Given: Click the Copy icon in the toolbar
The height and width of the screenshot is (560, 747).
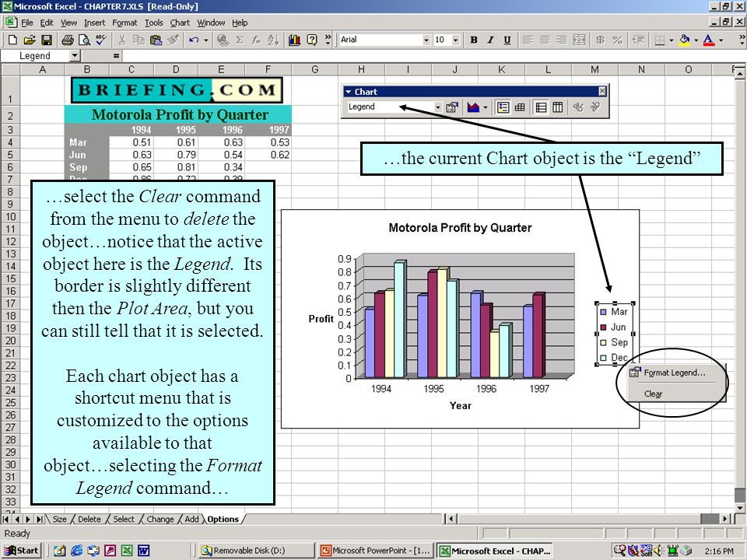Looking at the screenshot, I should pyautogui.click(x=139, y=40).
